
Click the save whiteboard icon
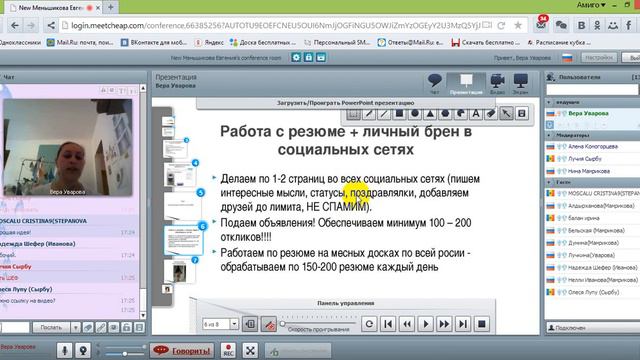[522, 113]
